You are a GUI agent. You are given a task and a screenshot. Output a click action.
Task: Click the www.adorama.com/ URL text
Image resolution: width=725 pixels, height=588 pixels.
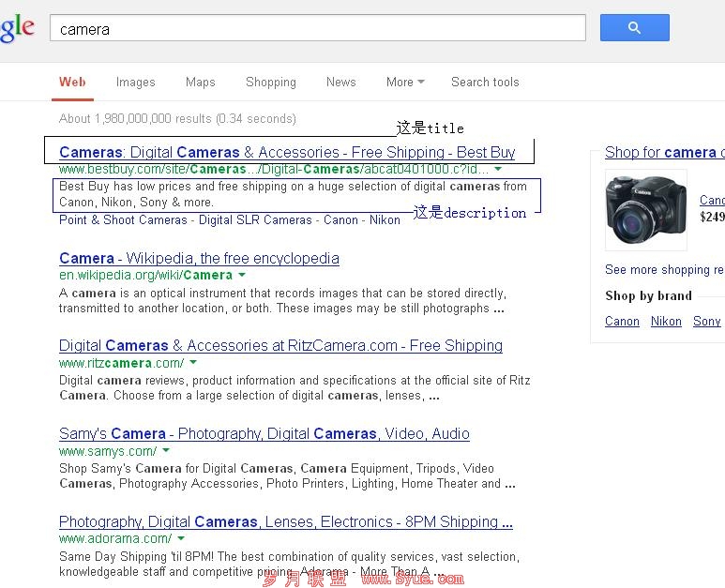(115, 538)
